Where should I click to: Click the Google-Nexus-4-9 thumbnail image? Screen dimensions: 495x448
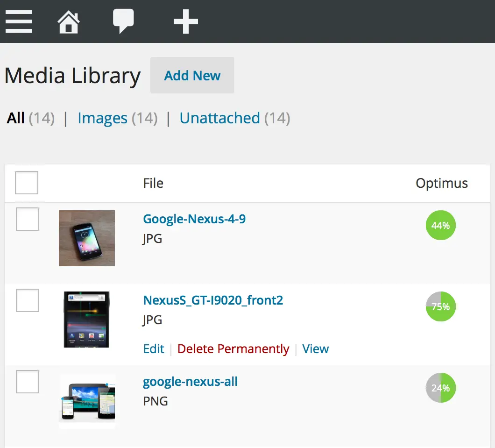pos(86,238)
